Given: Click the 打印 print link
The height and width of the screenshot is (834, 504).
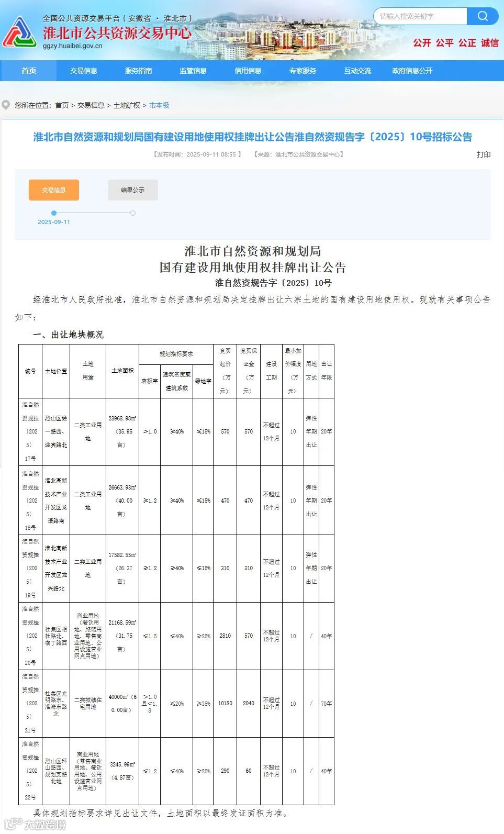Looking at the screenshot, I should point(484,154).
